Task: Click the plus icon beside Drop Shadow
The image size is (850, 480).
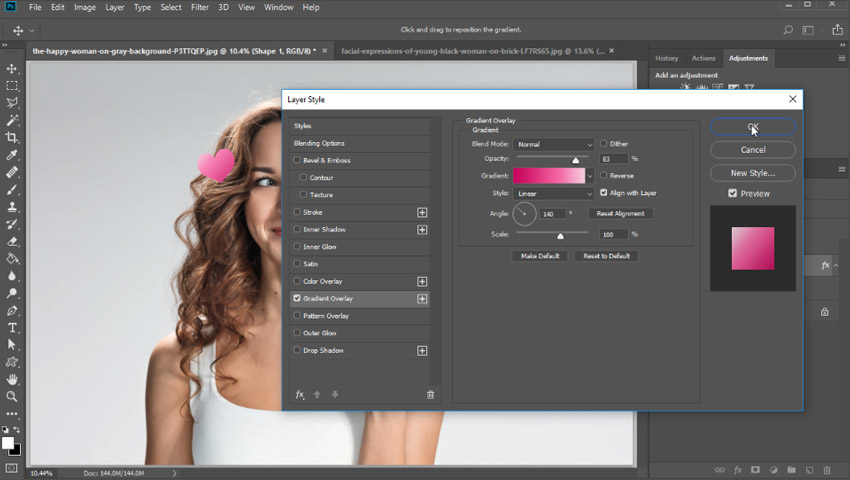Action: (x=422, y=350)
